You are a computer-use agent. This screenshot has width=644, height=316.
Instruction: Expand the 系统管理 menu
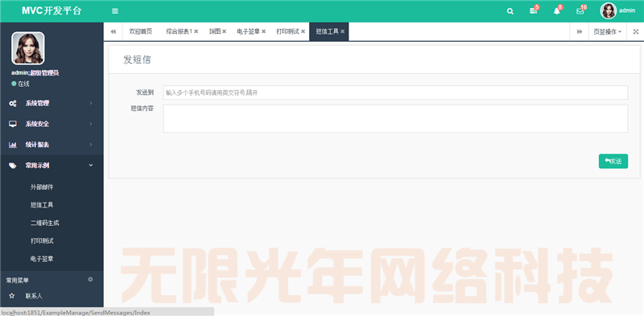[x=52, y=104]
